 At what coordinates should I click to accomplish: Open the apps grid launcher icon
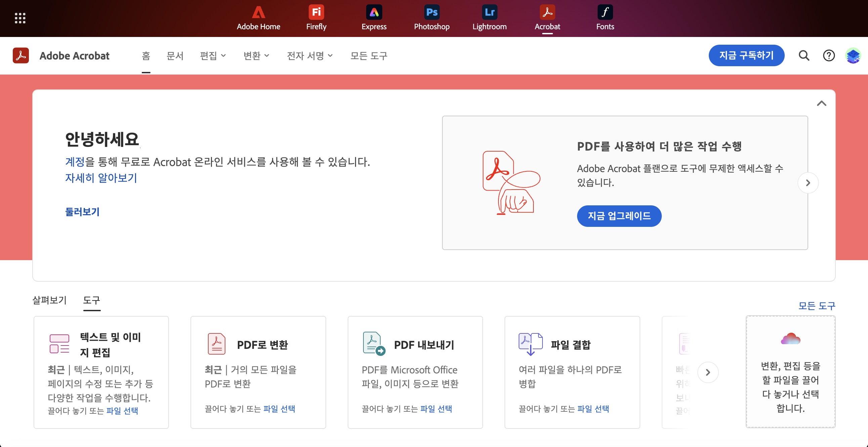(20, 18)
